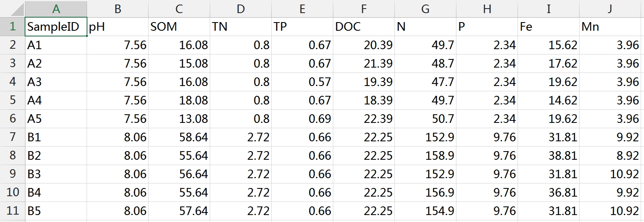This screenshot has width=644, height=222.
Task: Click the Fe column header cell
Action: tap(548, 27)
